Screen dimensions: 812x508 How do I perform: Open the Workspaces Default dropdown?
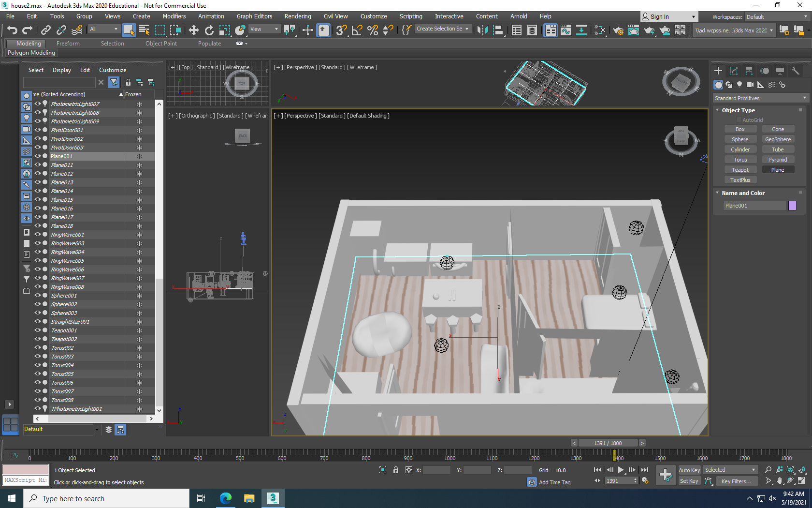point(777,16)
